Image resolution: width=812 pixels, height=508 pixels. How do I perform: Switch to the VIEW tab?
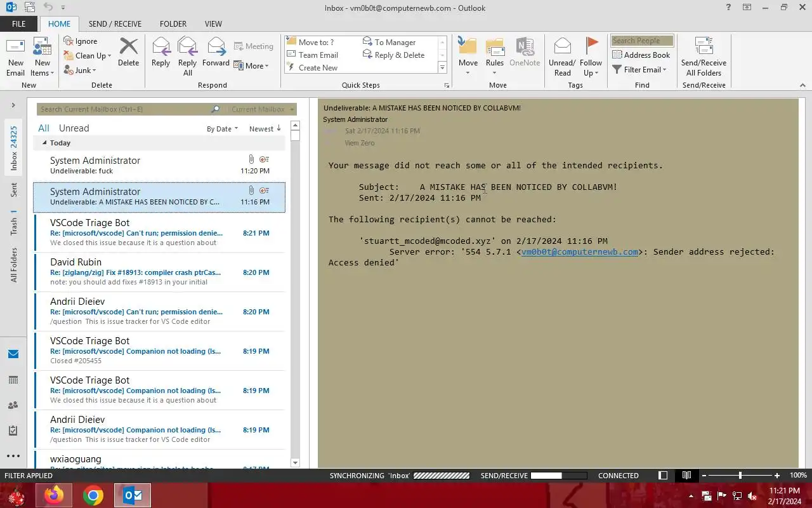pyautogui.click(x=213, y=23)
